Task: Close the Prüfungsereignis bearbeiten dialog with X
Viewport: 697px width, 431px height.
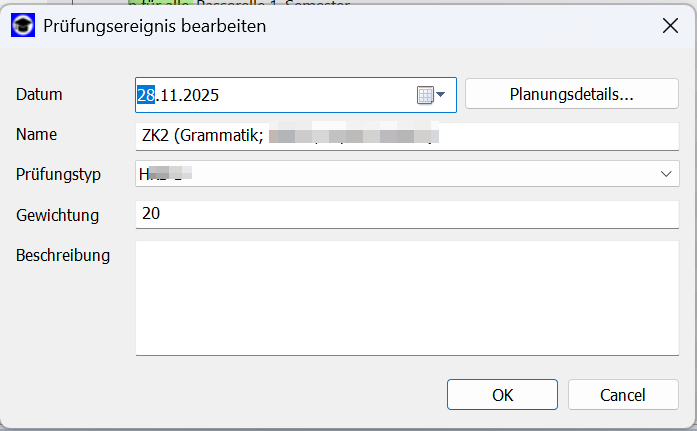Action: click(x=670, y=26)
